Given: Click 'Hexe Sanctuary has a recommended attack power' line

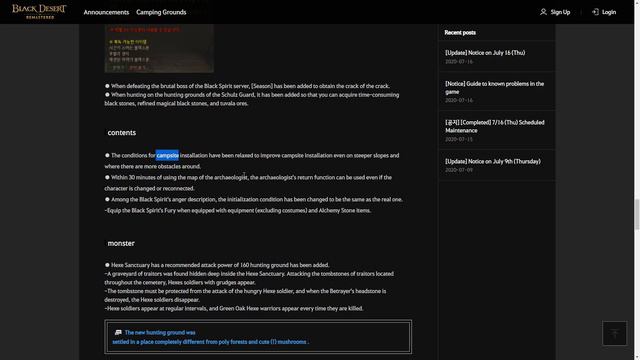Looking at the screenshot, I should click(x=217, y=265).
